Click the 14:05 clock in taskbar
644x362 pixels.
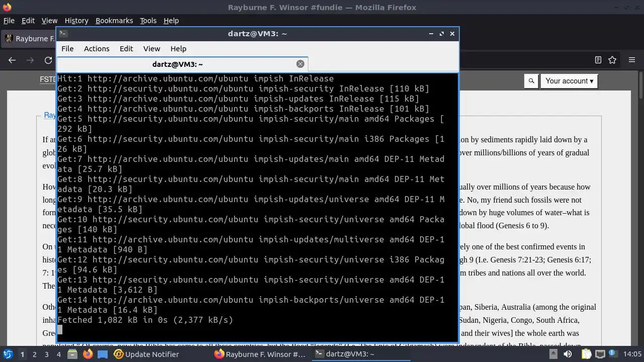[633, 354]
